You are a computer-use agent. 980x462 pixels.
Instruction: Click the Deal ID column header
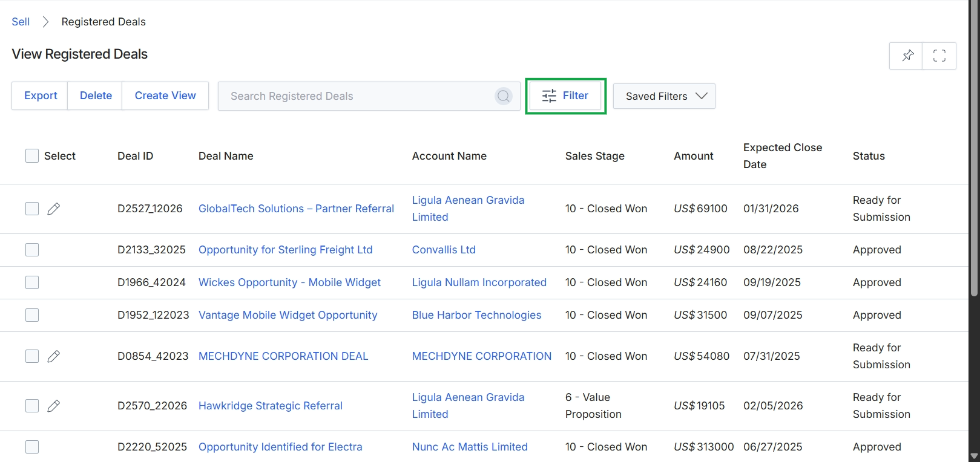(135, 156)
